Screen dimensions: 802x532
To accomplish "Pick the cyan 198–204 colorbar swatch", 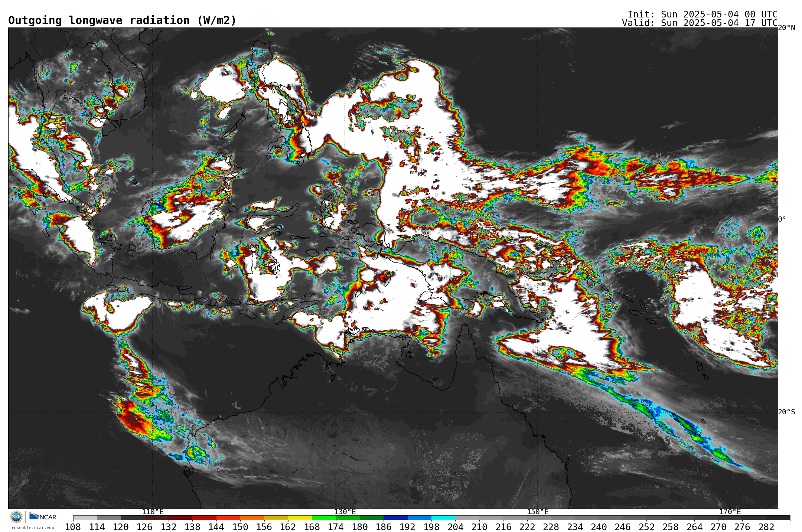I will [x=443, y=518].
